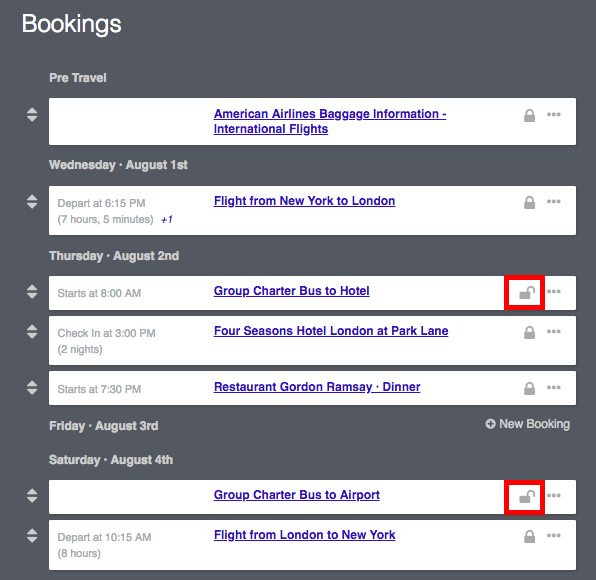596x580 pixels.
Task: Click reorder handle for Group Charter Bus to Airport
Action: point(32,496)
